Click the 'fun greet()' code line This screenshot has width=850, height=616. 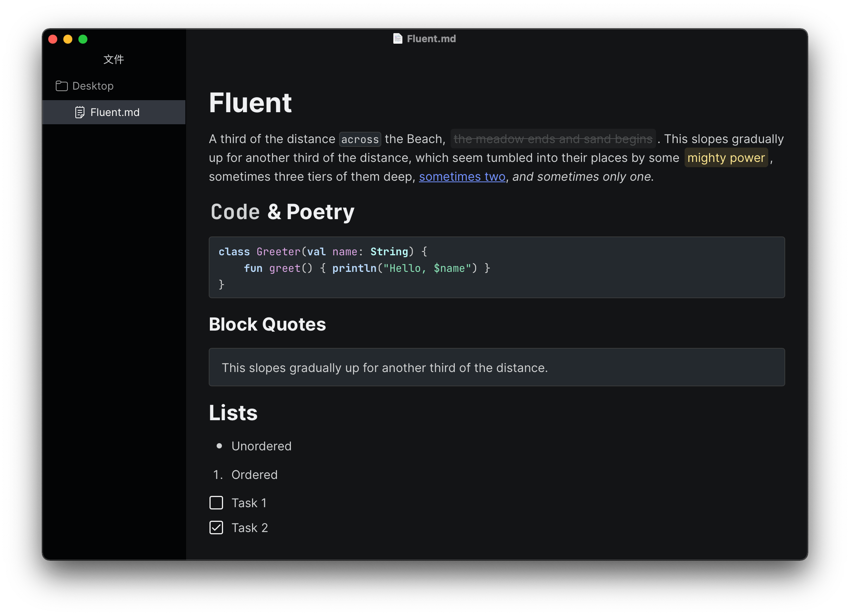coord(367,268)
